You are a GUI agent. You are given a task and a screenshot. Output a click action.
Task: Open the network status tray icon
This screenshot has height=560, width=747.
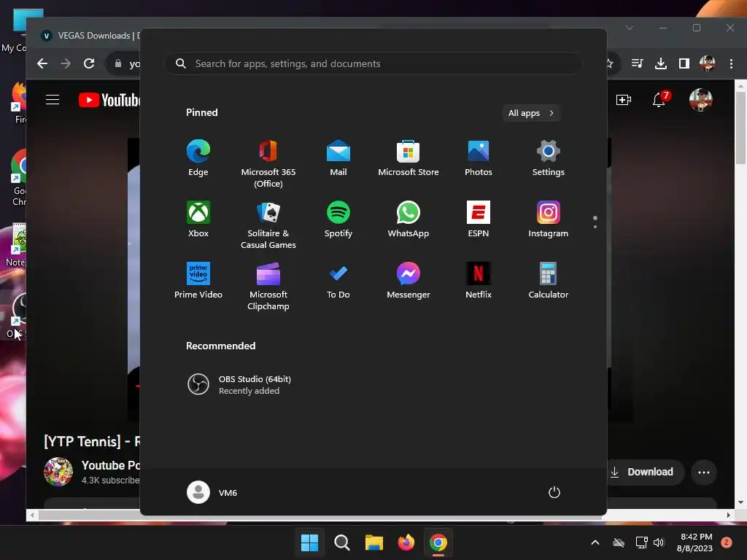[642, 542]
